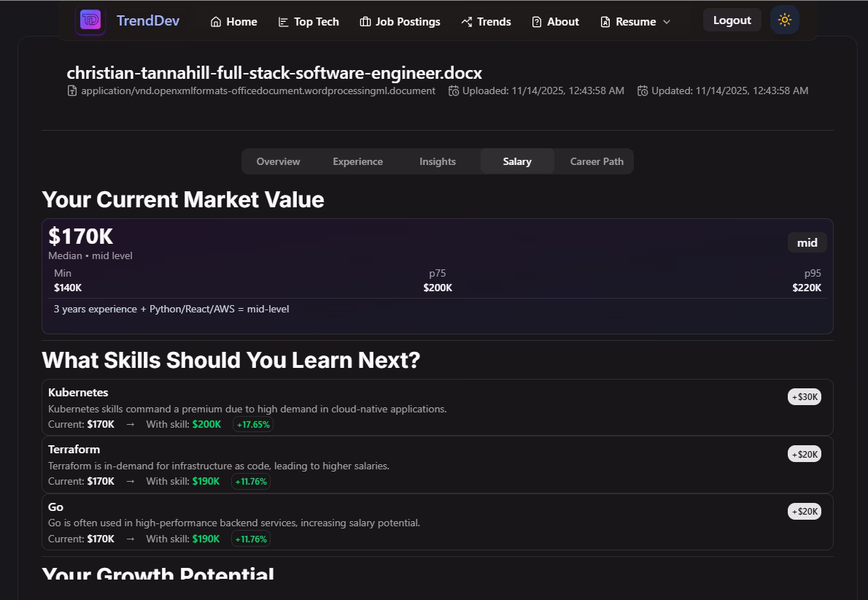Click the Terraform +$20K badge
This screenshot has width=868, height=600.
(805, 454)
